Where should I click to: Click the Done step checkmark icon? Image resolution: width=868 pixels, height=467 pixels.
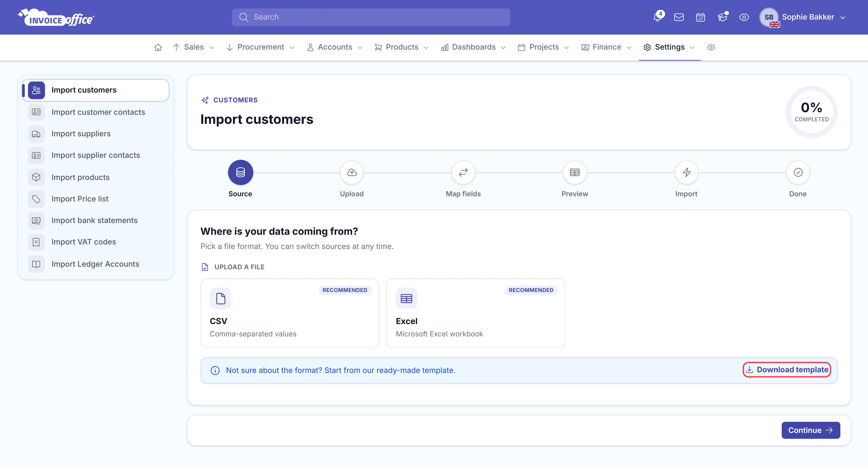[798, 172]
